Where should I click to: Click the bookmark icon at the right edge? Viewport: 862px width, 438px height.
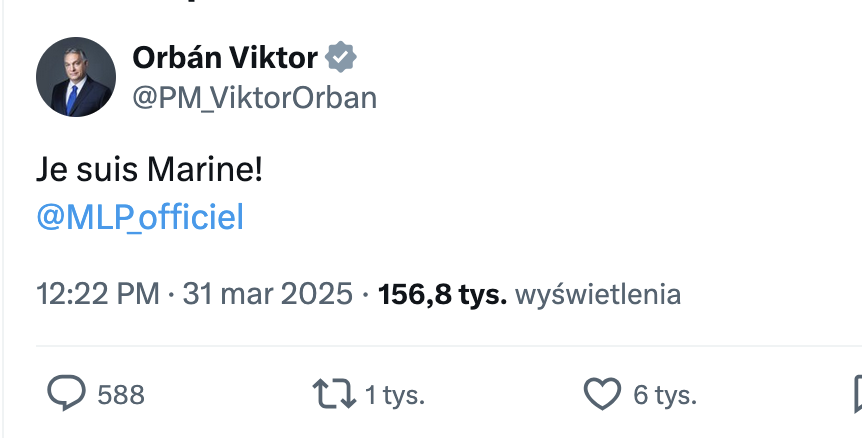tap(857, 394)
